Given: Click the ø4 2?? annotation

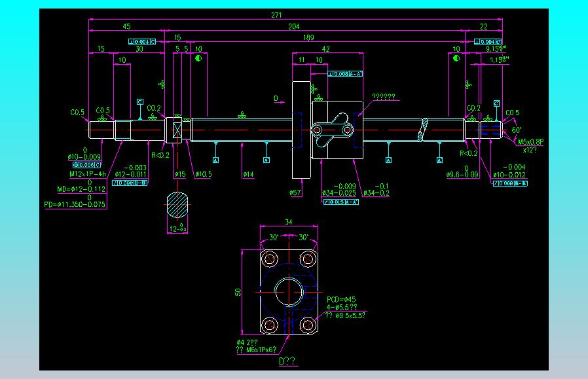Looking at the screenshot, I should 247,342.
